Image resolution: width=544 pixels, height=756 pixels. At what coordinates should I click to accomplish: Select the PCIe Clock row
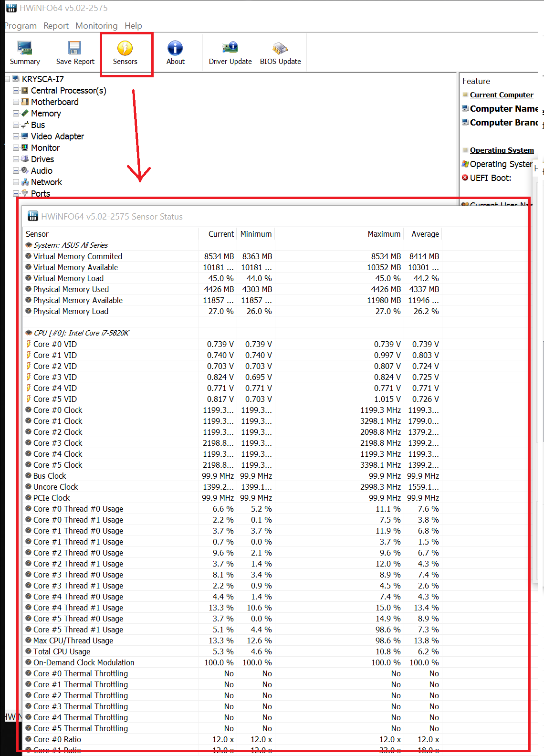pos(232,498)
